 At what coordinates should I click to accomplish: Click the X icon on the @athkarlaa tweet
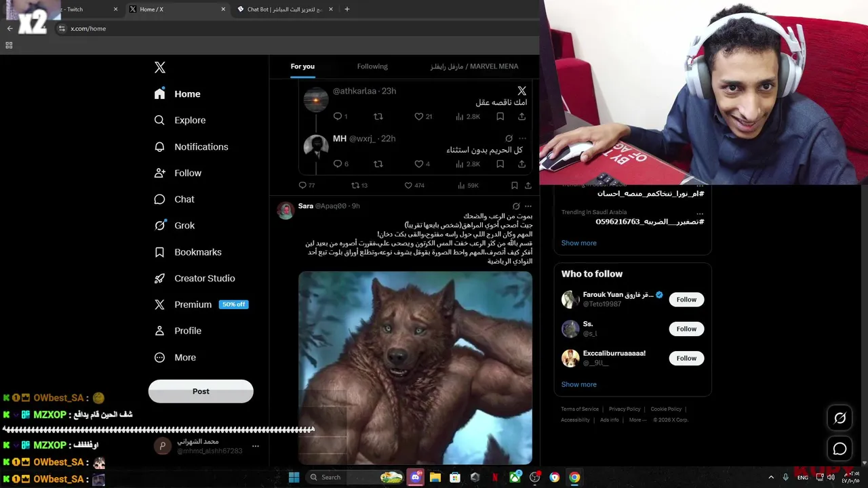click(521, 91)
